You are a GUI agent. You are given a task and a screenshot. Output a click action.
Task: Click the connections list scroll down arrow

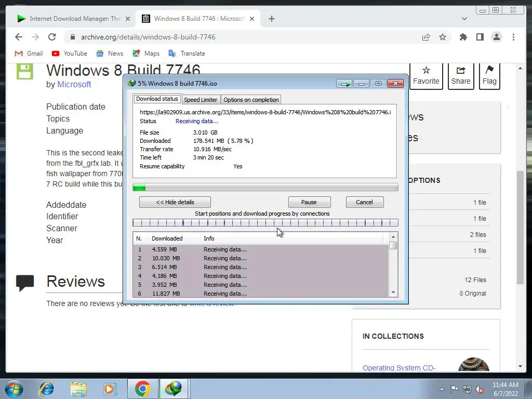393,292
